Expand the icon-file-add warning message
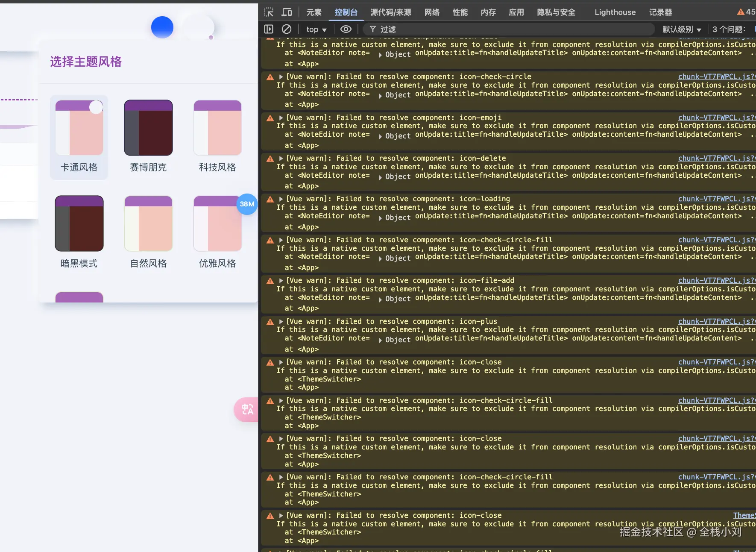Screen dimensions: 756x552 (x=281, y=280)
